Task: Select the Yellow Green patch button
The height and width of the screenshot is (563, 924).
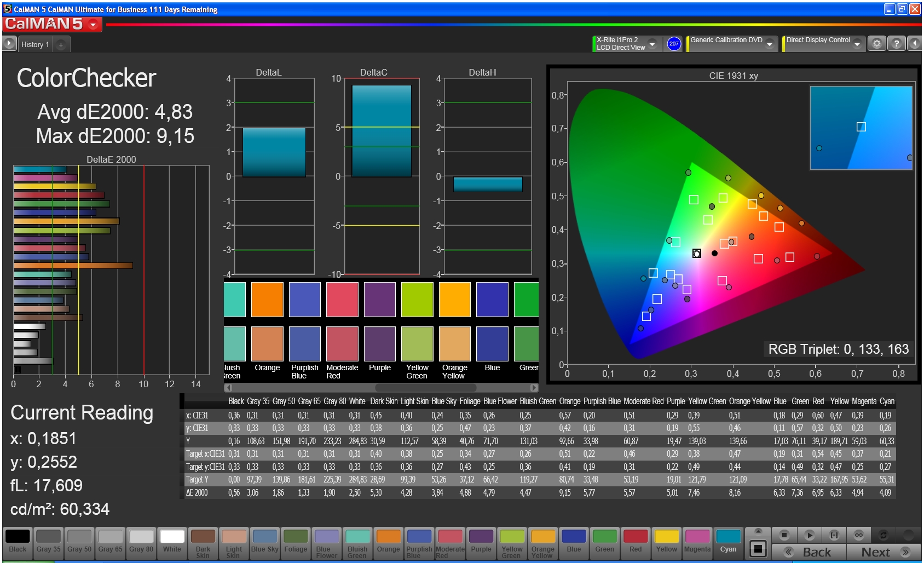Action: click(x=512, y=543)
